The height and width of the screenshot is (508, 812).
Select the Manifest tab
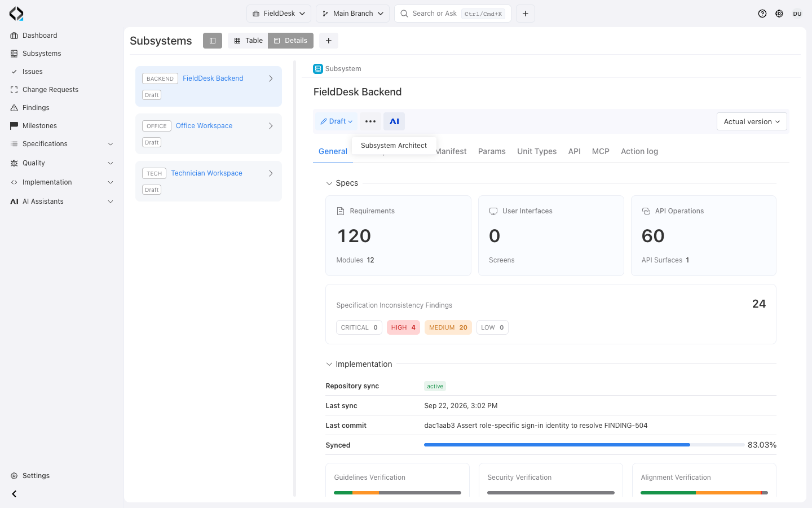[451, 151]
